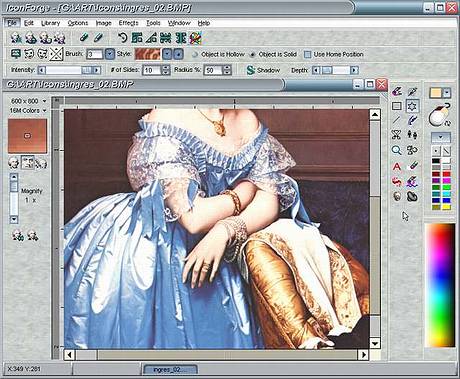Select the line drawing tool
Image resolution: width=460 pixels, height=379 pixels.
pyautogui.click(x=396, y=120)
